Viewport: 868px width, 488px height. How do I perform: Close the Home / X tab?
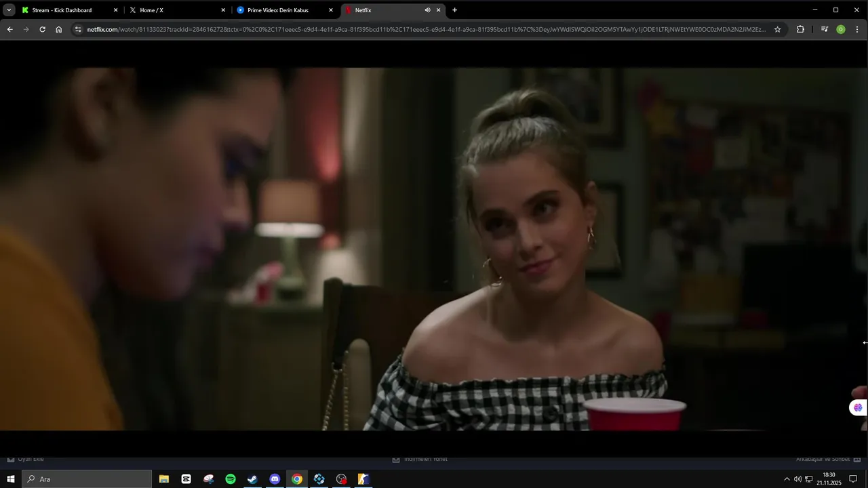(223, 10)
